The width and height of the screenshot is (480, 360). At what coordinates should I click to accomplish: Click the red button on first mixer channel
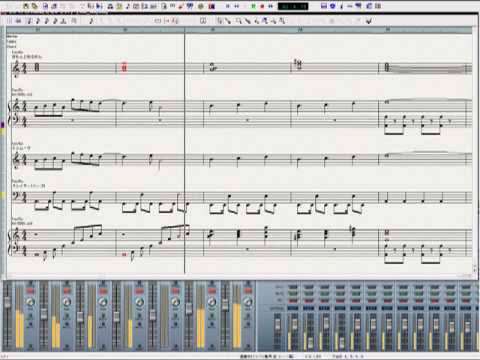(x=30, y=291)
